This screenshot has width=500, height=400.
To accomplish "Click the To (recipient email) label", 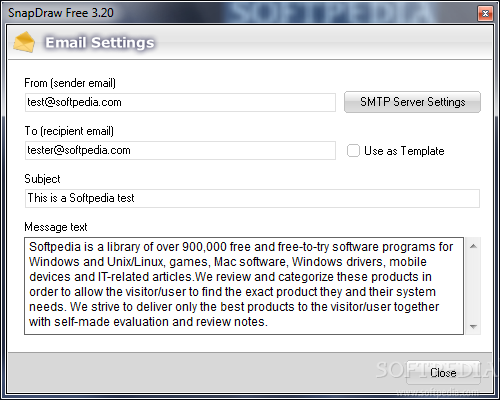I will 69,131.
